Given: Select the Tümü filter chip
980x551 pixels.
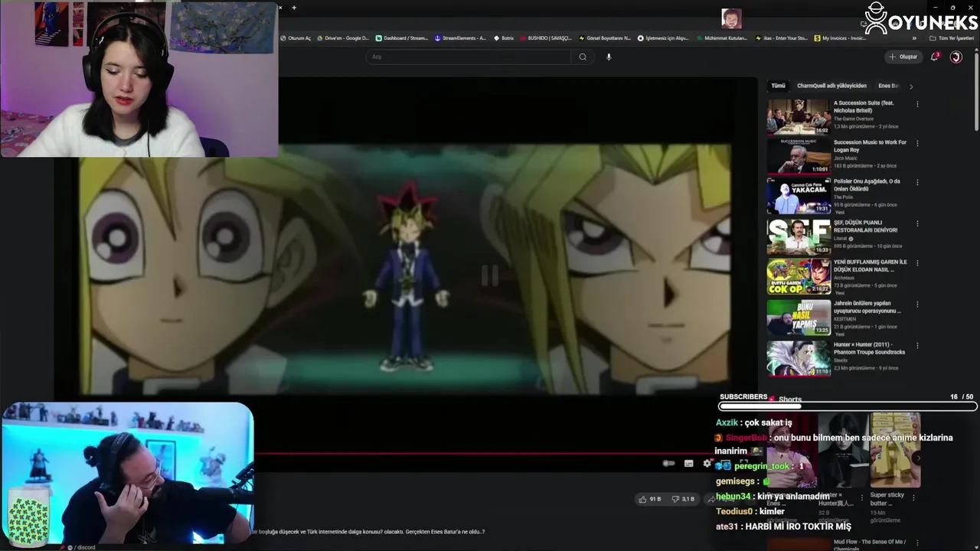Looking at the screenshot, I should pos(778,86).
